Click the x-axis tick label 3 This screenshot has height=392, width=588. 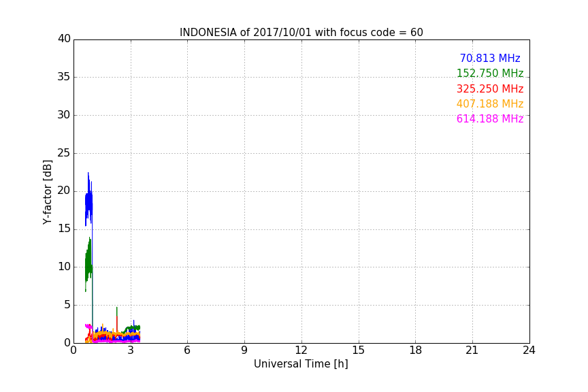tap(131, 350)
